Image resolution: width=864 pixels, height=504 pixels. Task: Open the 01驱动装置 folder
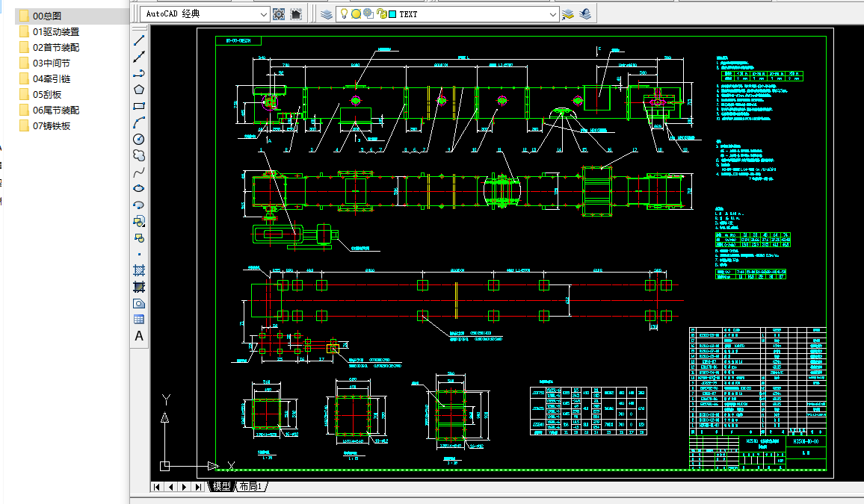tap(56, 31)
